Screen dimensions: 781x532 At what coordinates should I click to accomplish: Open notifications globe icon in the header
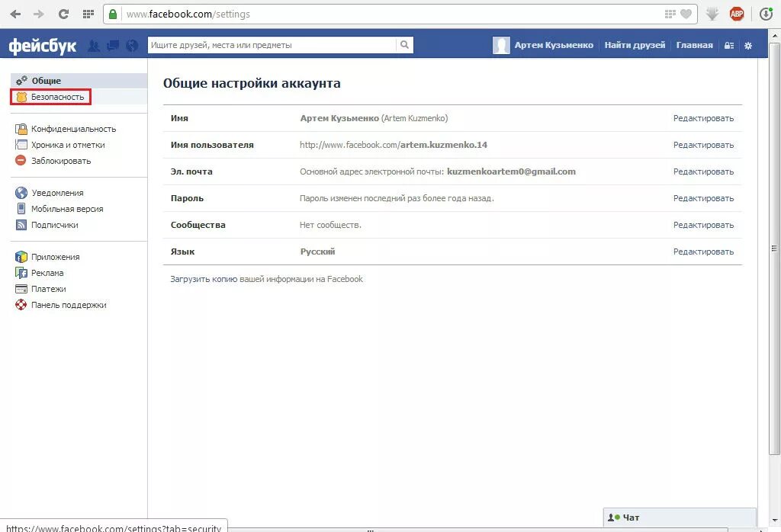coord(132,46)
